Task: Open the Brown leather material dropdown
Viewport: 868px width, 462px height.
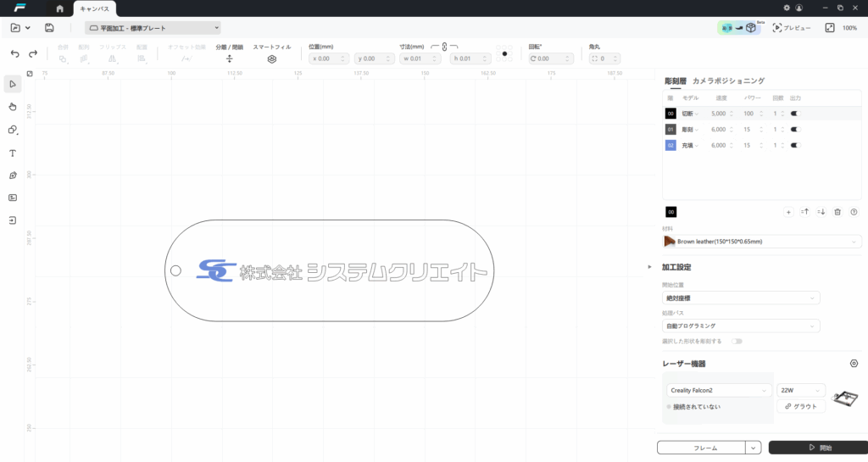Action: (762, 242)
